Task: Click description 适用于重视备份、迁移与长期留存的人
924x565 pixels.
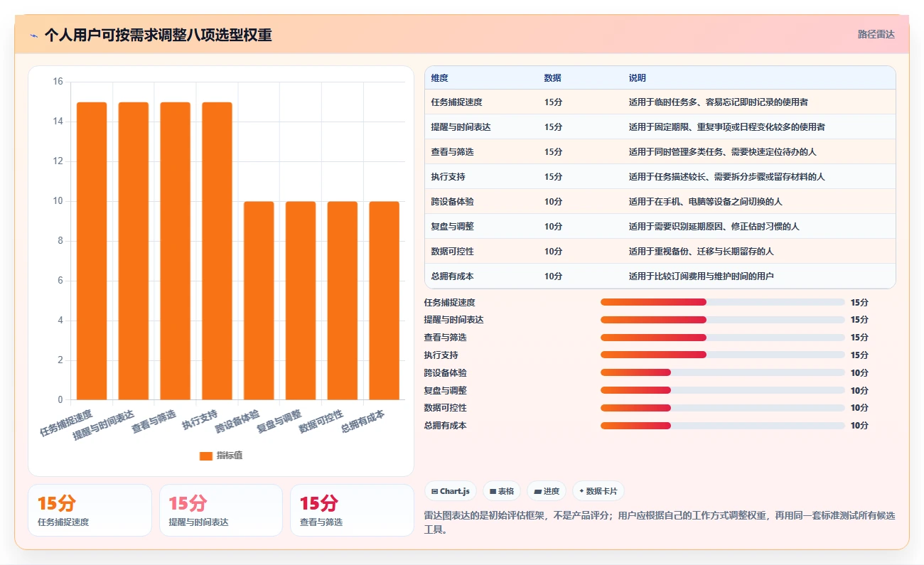Action: tap(701, 252)
